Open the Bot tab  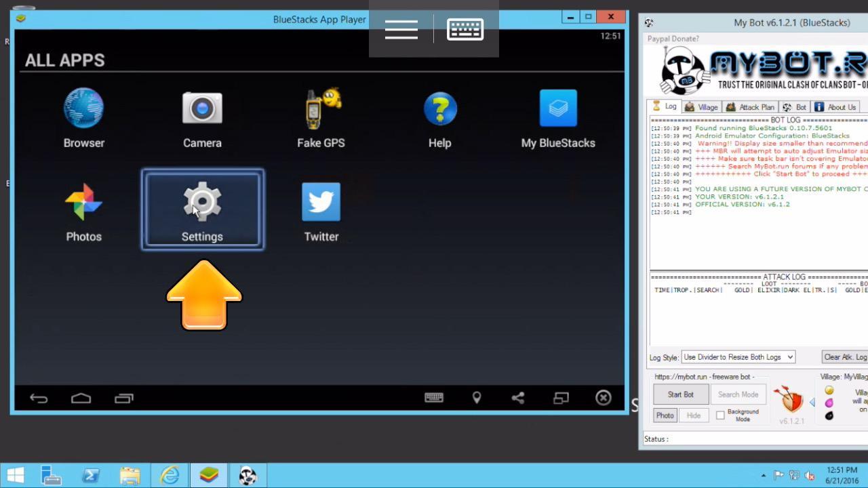pos(794,107)
